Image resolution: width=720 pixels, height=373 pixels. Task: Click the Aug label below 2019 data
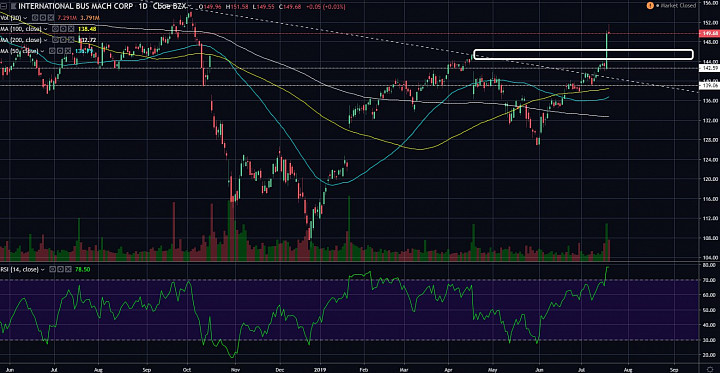pyautogui.click(x=628, y=369)
